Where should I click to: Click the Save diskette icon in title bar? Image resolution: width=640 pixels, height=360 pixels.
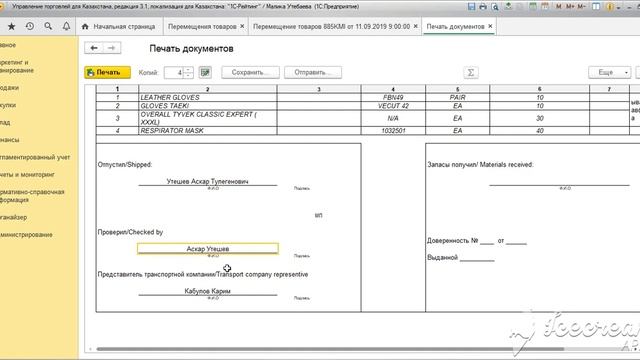tap(471, 7)
